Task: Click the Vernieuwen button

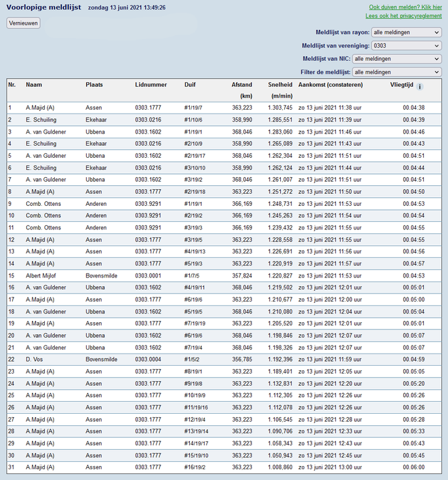Action: 23,23
